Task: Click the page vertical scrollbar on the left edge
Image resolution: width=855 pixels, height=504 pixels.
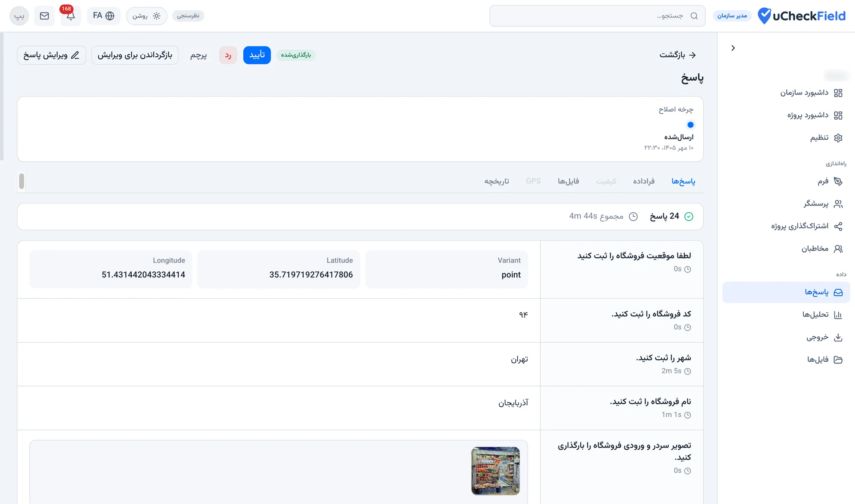Action: [2, 96]
